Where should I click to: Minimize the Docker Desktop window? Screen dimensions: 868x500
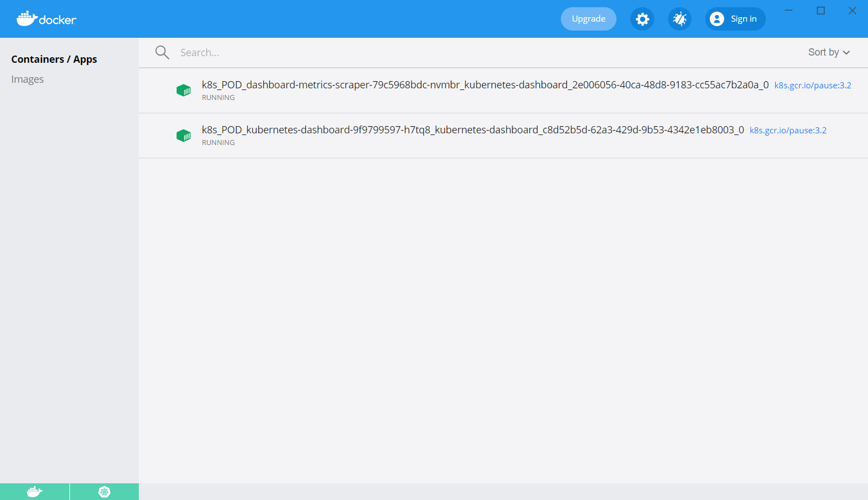[x=789, y=11]
